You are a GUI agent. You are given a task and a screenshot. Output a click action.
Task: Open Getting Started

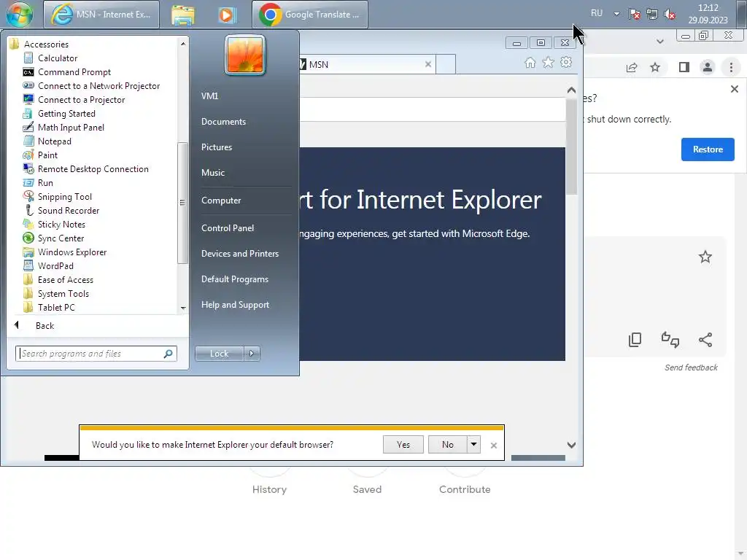66,113
